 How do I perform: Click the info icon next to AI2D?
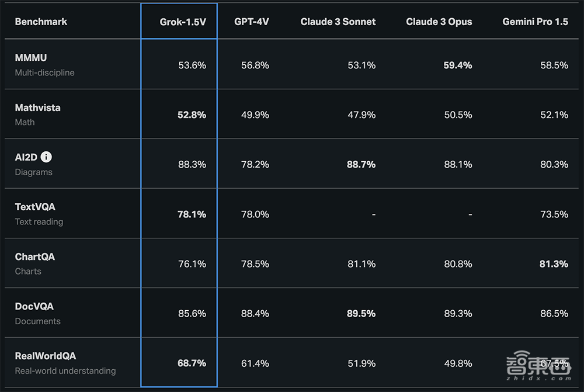click(47, 157)
